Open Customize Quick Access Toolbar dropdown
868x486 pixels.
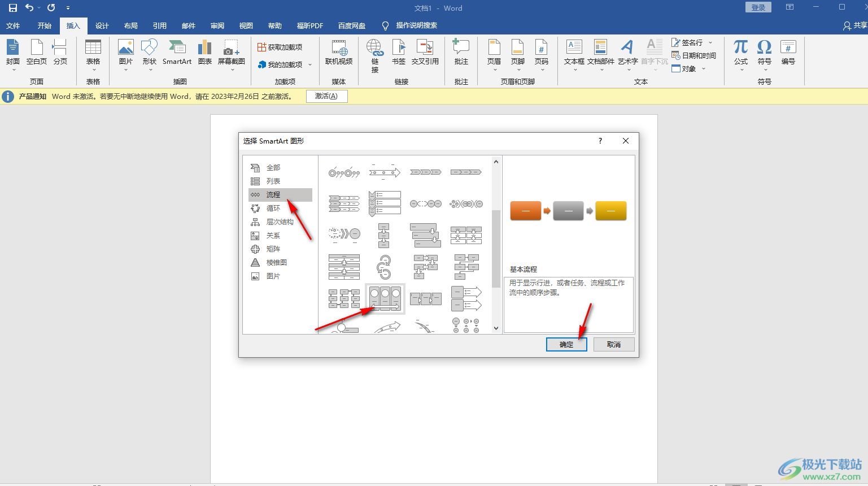tap(68, 8)
